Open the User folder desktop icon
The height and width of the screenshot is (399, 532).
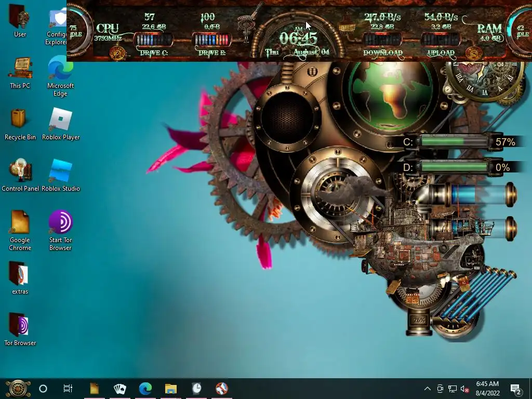pos(20,20)
